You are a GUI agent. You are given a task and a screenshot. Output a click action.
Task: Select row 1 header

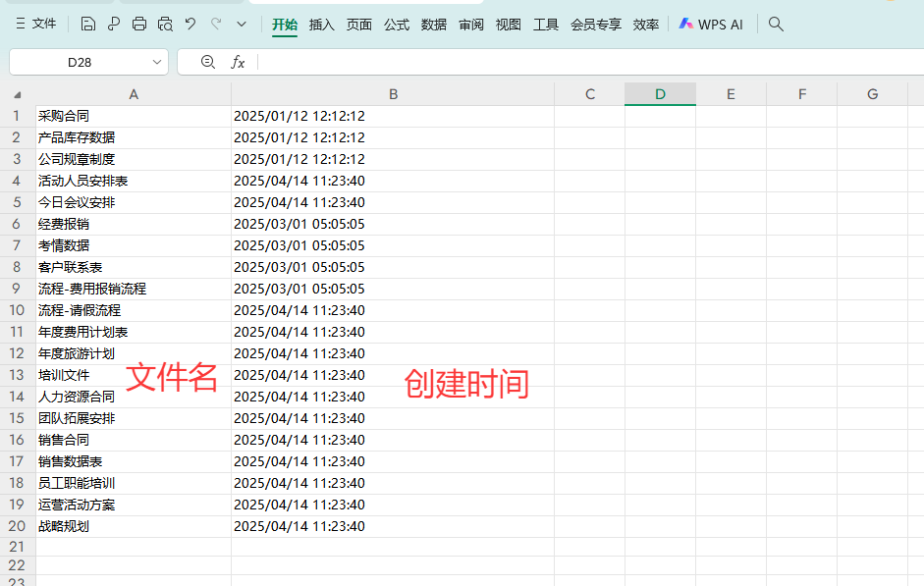pyautogui.click(x=17, y=116)
